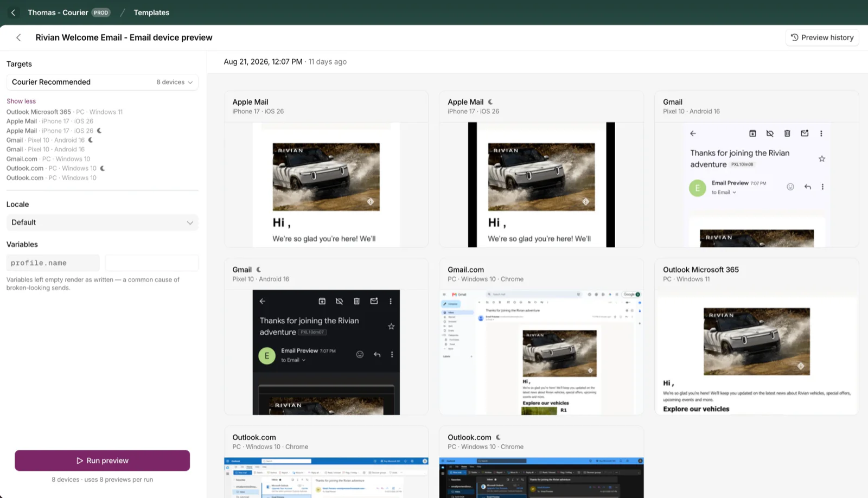This screenshot has width=868, height=498.
Task: Click mark unread envelope in light Gmail preview
Action: click(805, 133)
